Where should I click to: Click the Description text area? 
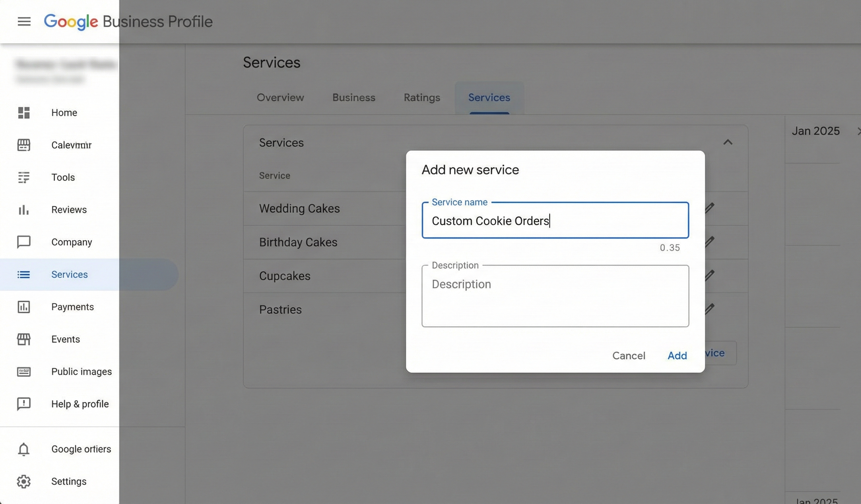(x=555, y=296)
